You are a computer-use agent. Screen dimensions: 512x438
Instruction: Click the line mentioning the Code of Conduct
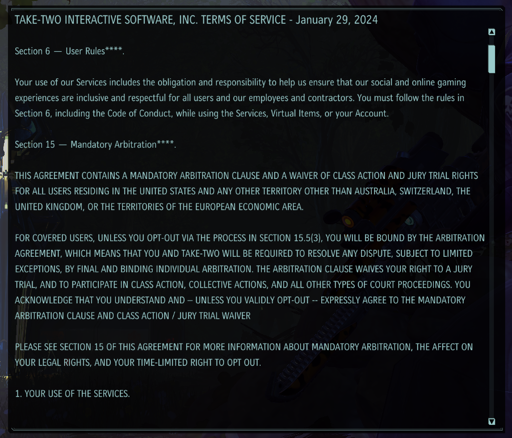pos(201,113)
